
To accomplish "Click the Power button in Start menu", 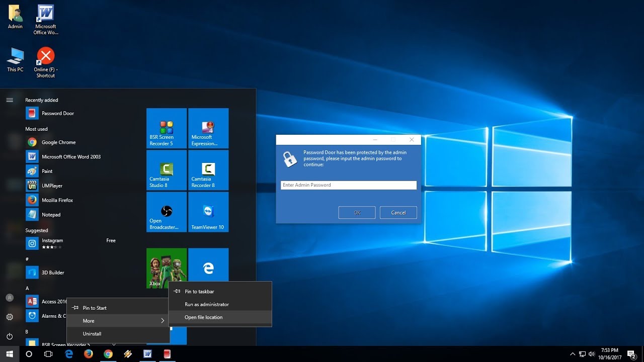I will [x=10, y=336].
